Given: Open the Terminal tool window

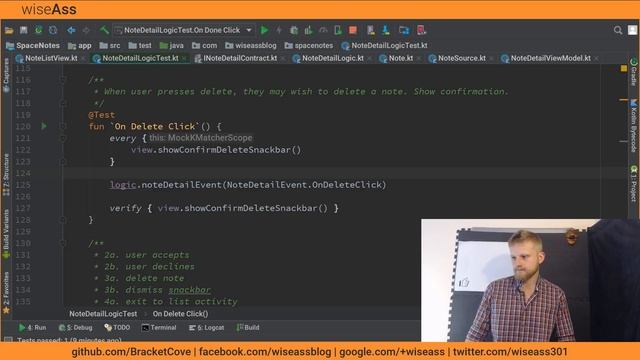Looking at the screenshot, I should (x=159, y=327).
